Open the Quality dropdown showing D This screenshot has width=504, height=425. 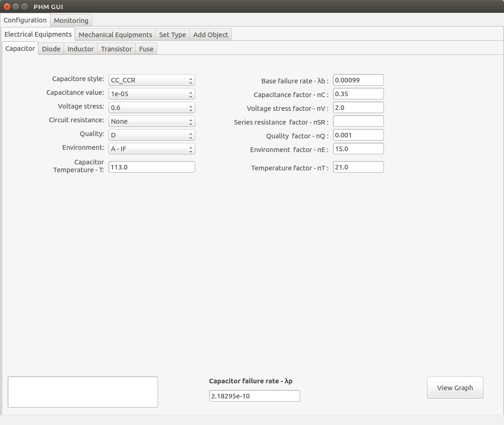(152, 135)
